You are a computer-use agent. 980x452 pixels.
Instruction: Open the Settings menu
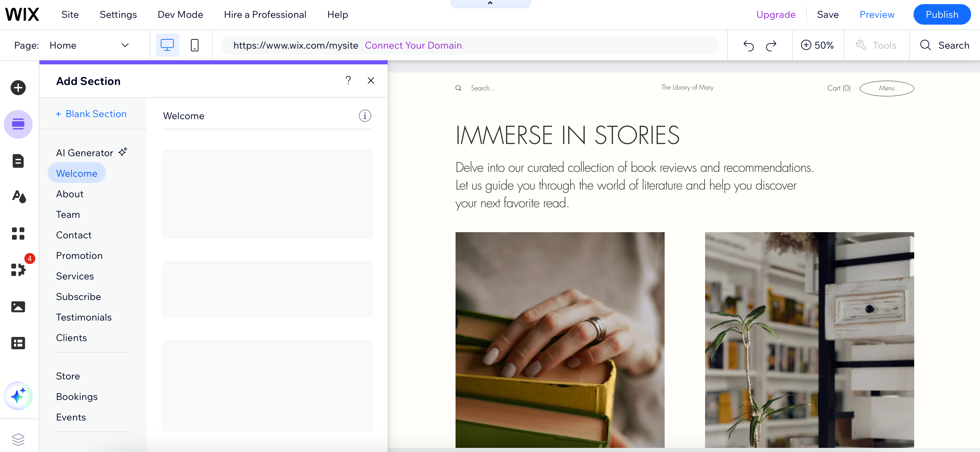[118, 14]
